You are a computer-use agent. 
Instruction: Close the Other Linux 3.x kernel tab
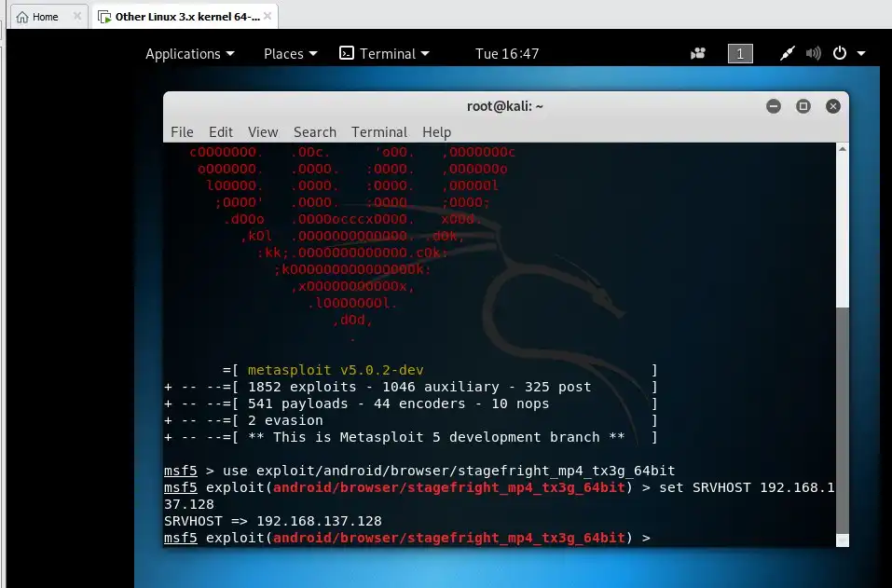coord(268,17)
